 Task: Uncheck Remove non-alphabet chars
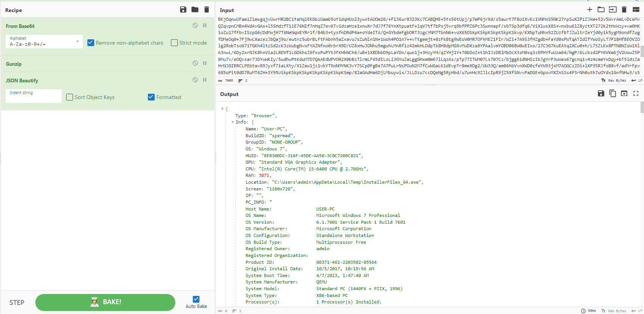click(91, 43)
